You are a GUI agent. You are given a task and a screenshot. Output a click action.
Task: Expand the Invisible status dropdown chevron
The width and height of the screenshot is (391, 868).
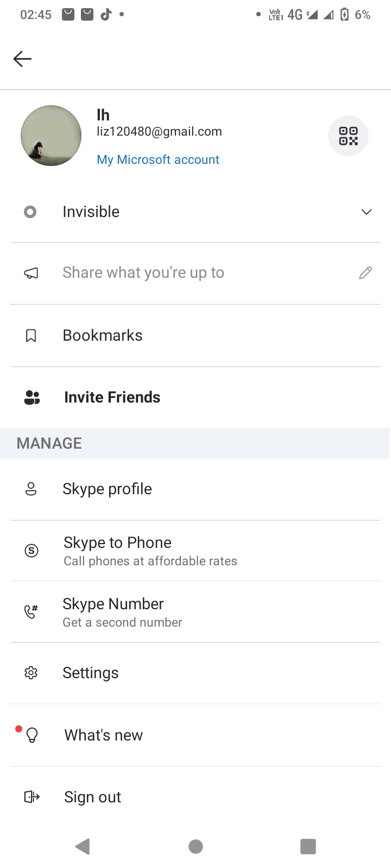(x=367, y=212)
